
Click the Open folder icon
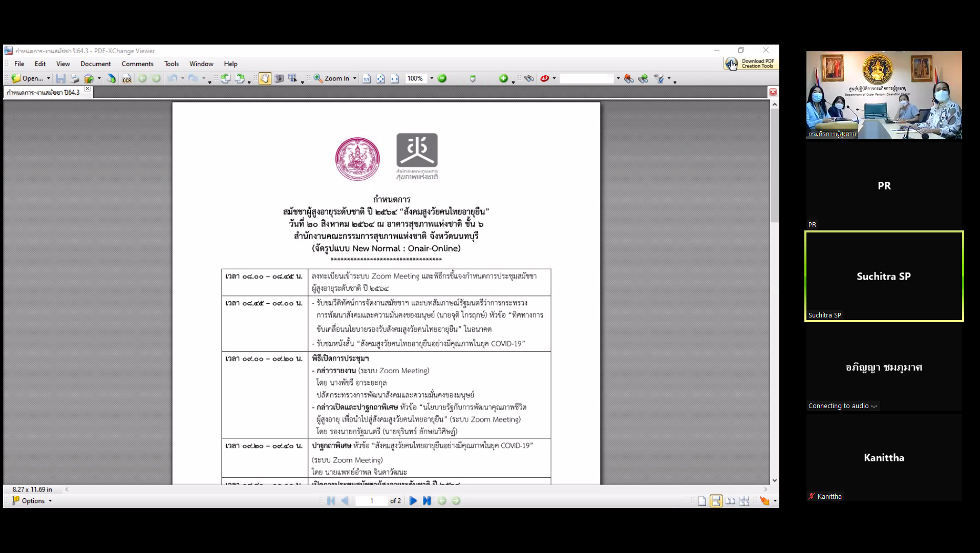coord(16,78)
